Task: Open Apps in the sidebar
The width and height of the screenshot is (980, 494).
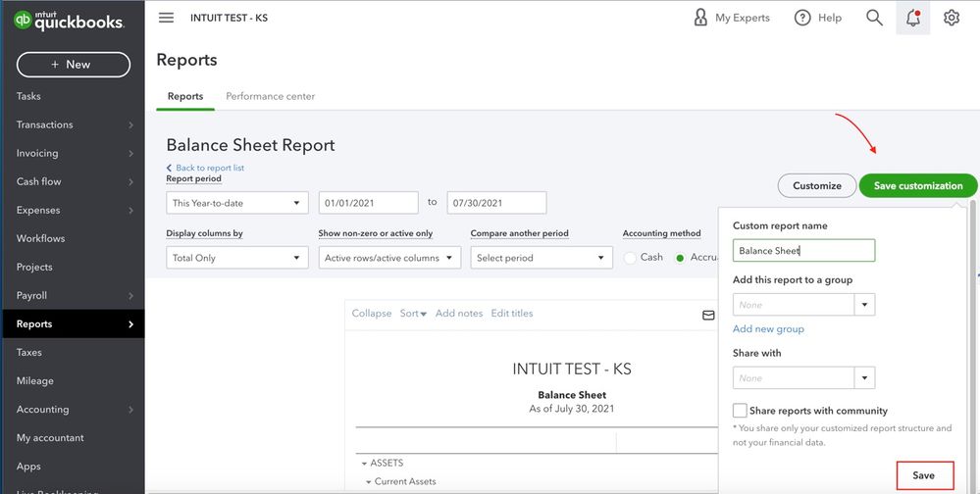Action: (28, 466)
